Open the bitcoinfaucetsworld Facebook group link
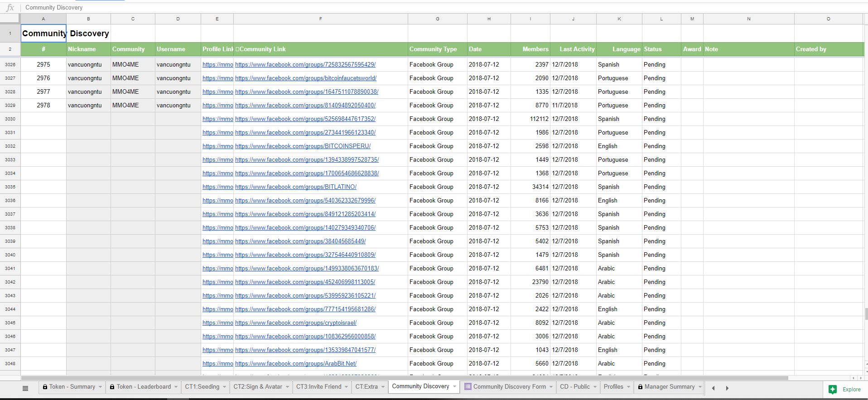 tap(305, 78)
